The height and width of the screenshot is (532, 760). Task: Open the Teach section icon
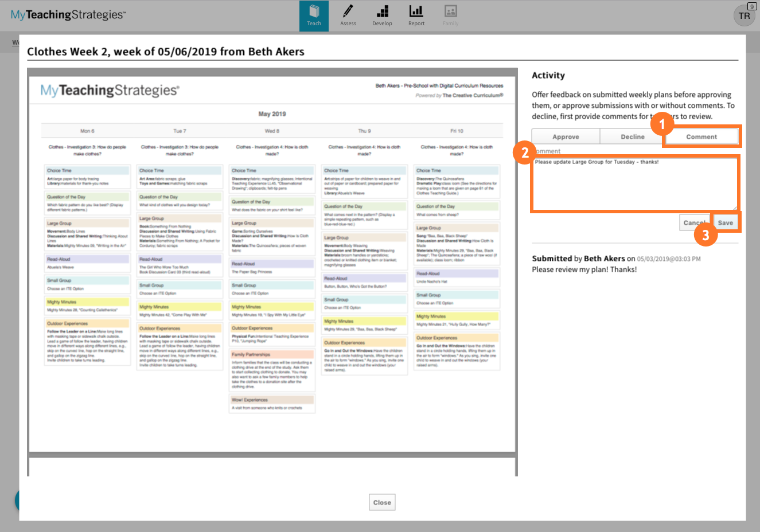[314, 15]
